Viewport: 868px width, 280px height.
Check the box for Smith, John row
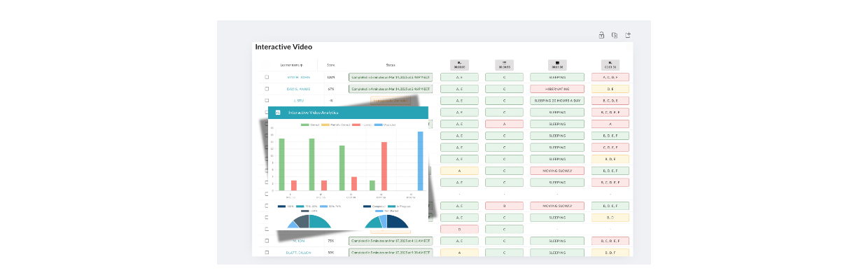[x=267, y=77]
